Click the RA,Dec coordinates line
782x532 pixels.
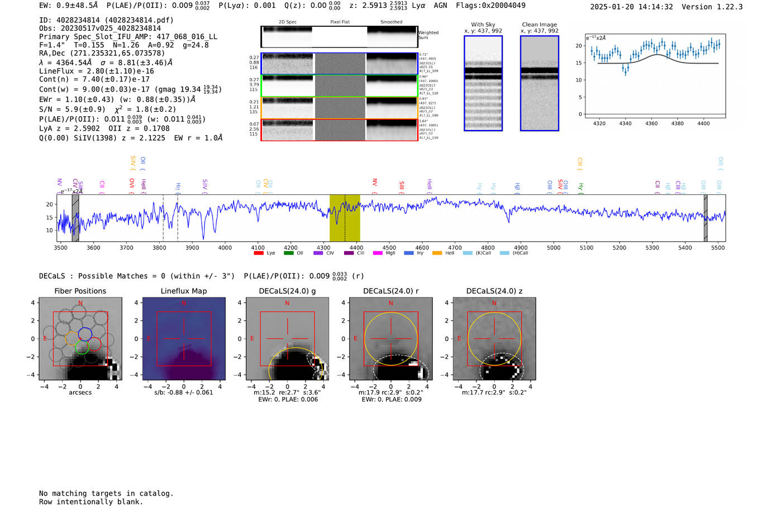click(x=102, y=54)
